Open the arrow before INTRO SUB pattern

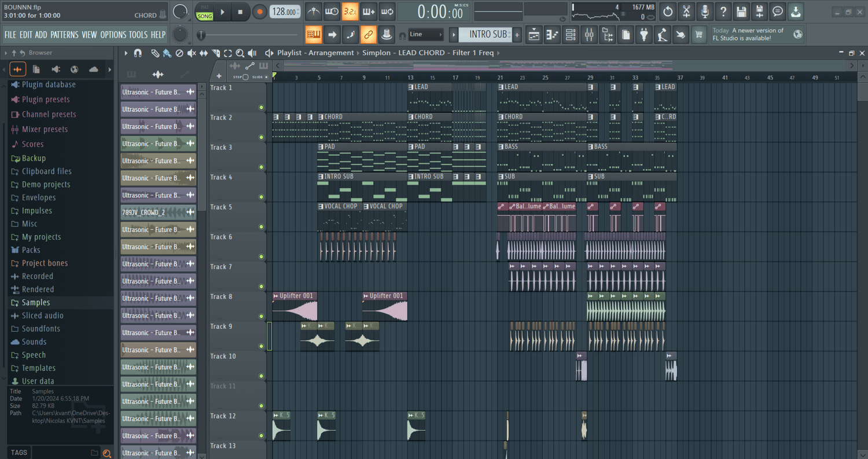(454, 35)
